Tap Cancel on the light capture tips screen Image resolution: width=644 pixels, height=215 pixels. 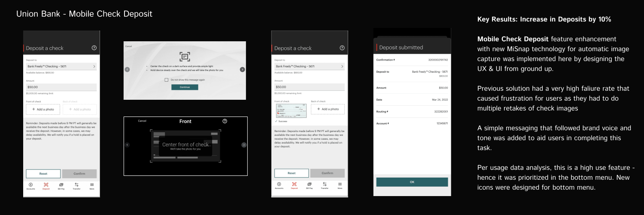point(128,46)
